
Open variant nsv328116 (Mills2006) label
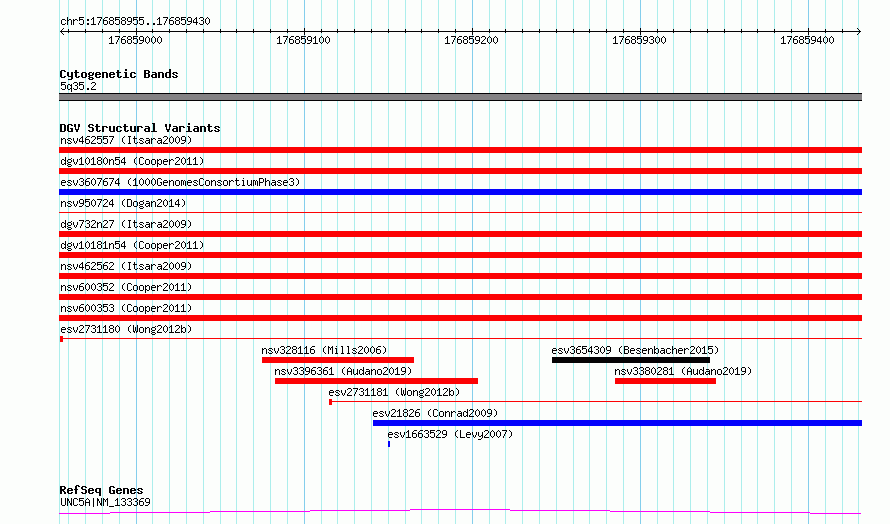324,350
